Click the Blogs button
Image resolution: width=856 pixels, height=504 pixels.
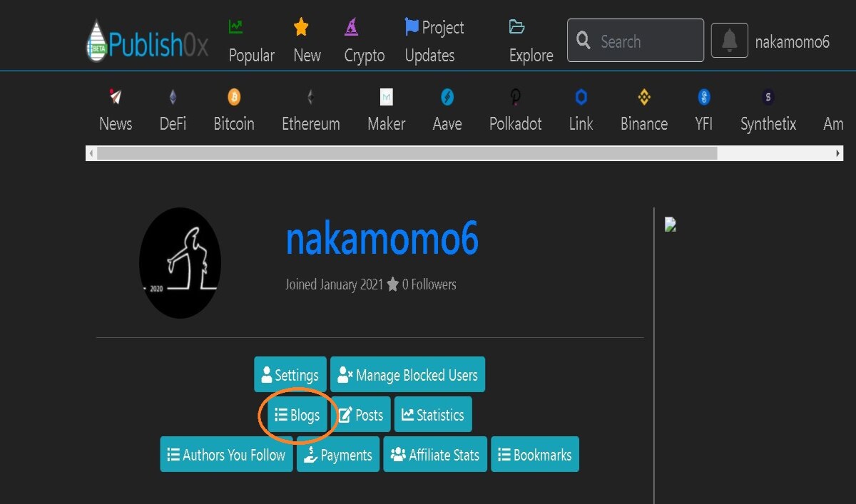(297, 415)
